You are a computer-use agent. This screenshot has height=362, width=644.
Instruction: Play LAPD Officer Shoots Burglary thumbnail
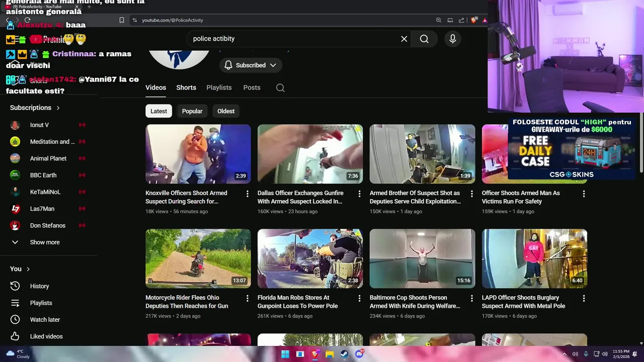(x=534, y=258)
